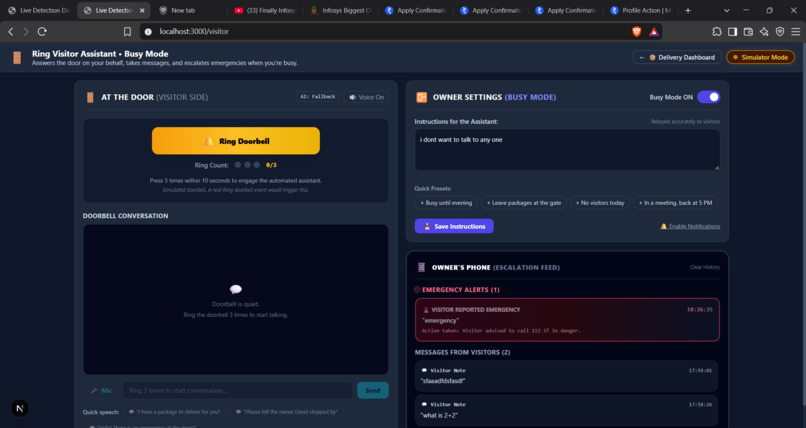The width and height of the screenshot is (806, 428).
Task: Switch to the first Live Detection tab
Action: click(39, 10)
